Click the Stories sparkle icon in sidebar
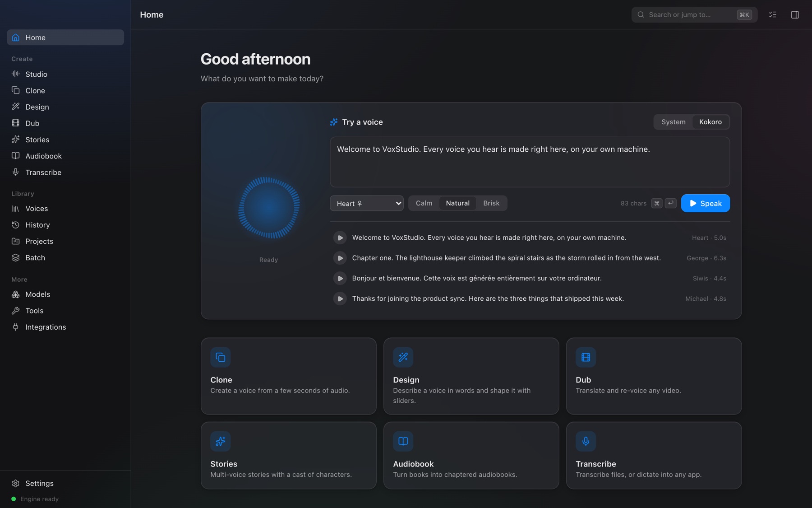 (x=15, y=139)
